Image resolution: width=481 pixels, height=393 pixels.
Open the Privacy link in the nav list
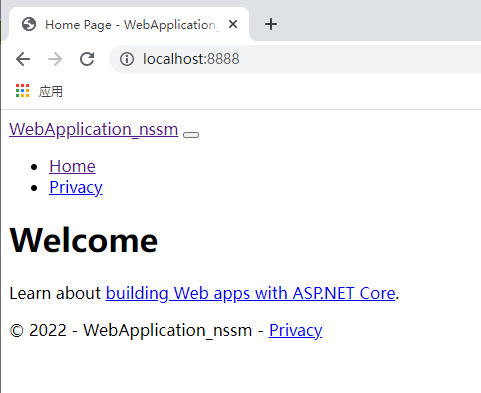tap(76, 188)
